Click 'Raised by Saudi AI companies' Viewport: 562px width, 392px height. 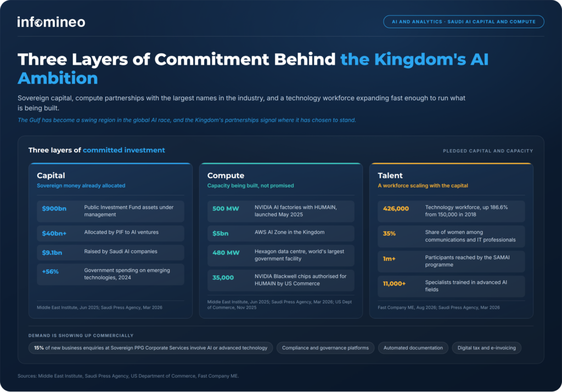(120, 251)
